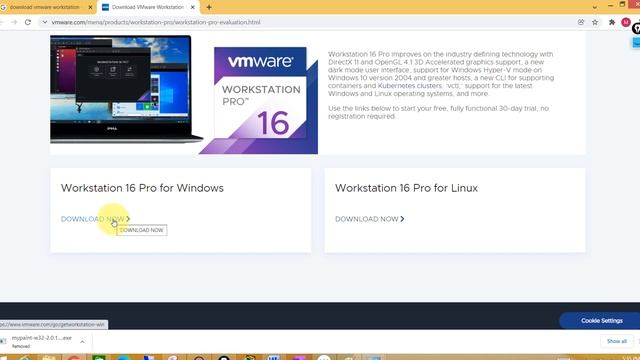
Task: Open the tab search dropdown arrow
Action: [595, 7]
